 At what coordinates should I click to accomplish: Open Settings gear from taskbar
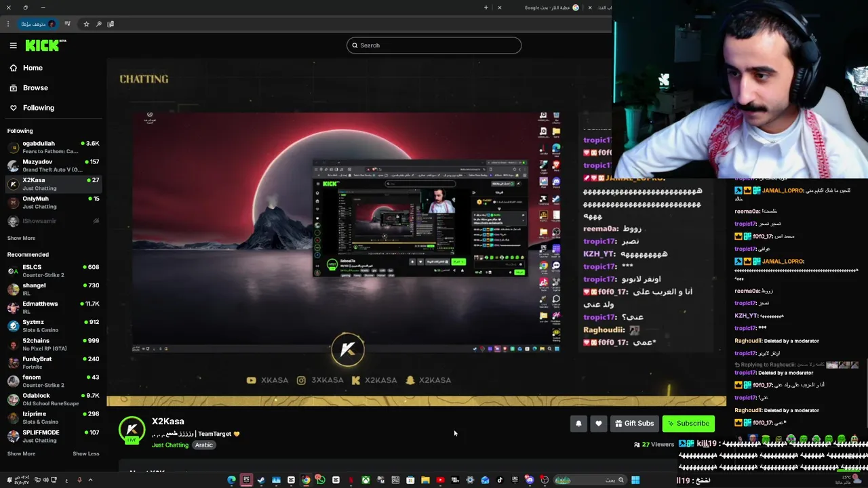[x=470, y=480]
